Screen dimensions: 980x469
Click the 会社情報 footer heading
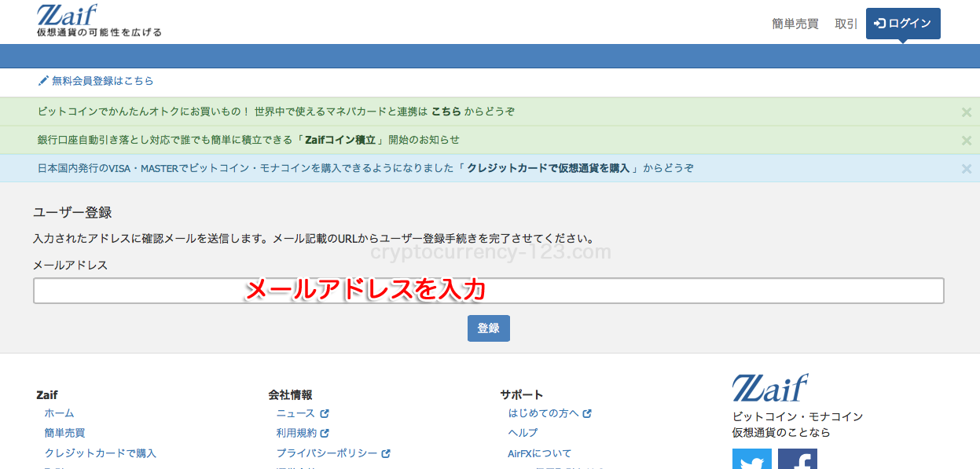290,394
